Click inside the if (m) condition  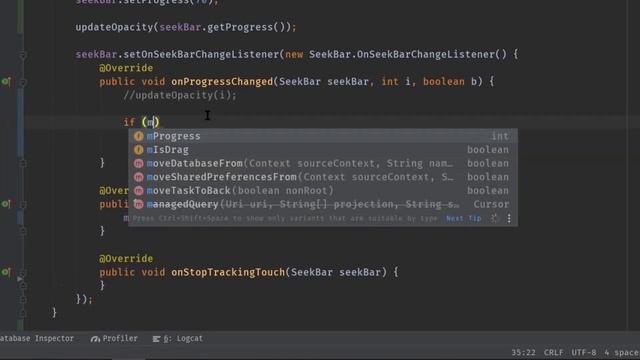[x=151, y=122]
